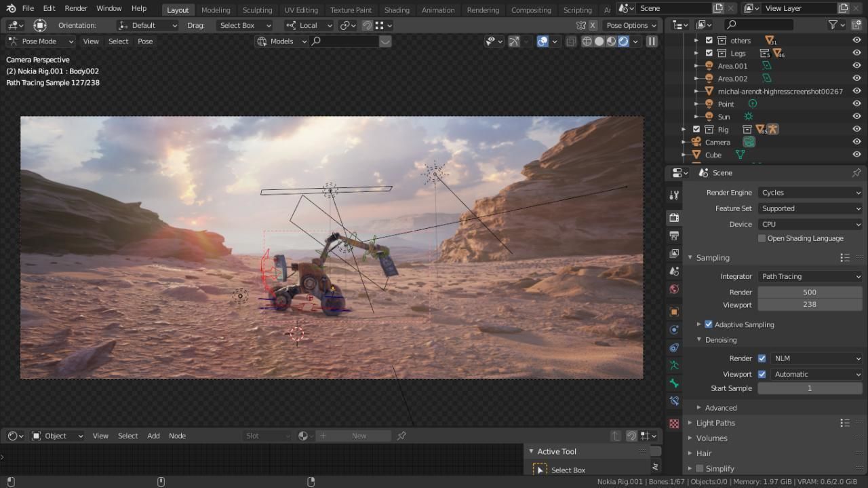Open the Output properties tab
868x488 pixels.
click(x=674, y=236)
